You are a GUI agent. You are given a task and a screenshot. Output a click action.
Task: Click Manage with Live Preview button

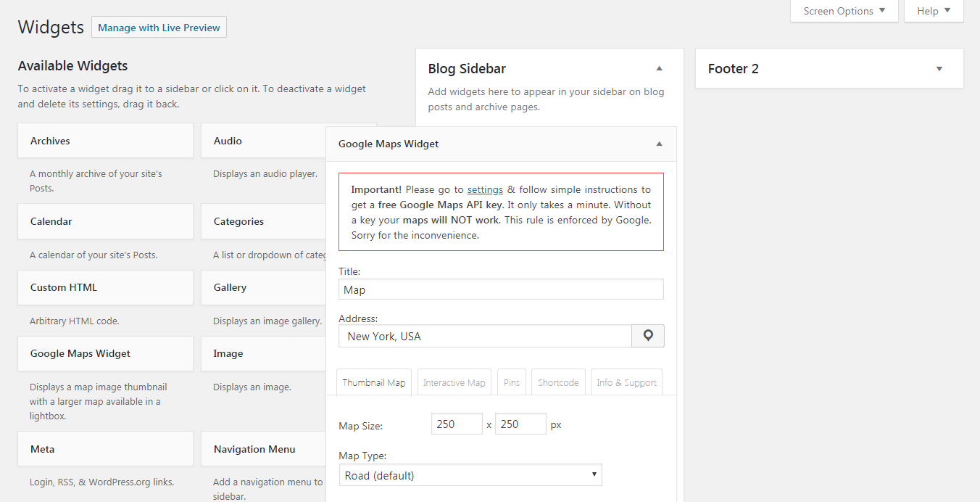tap(159, 28)
